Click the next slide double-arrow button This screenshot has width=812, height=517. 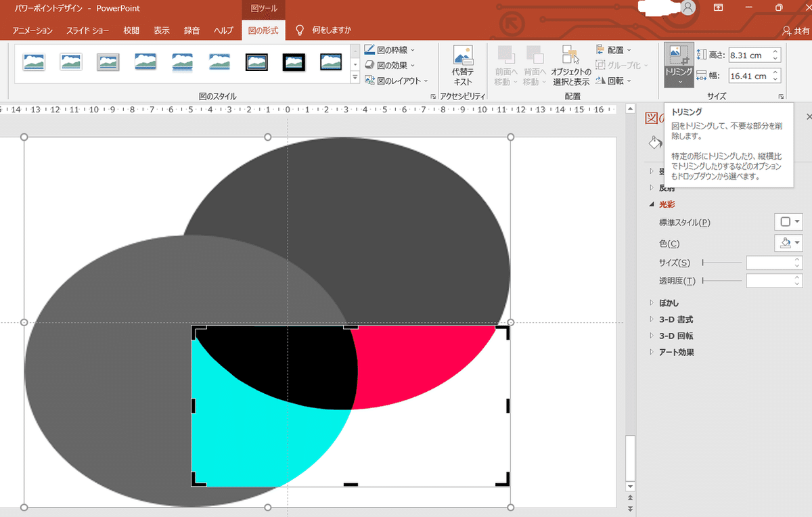click(x=631, y=508)
